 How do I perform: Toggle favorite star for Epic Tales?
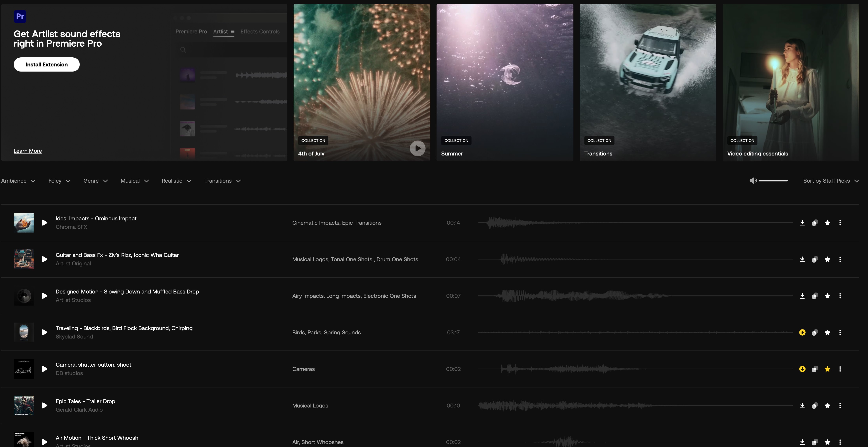[x=828, y=406]
